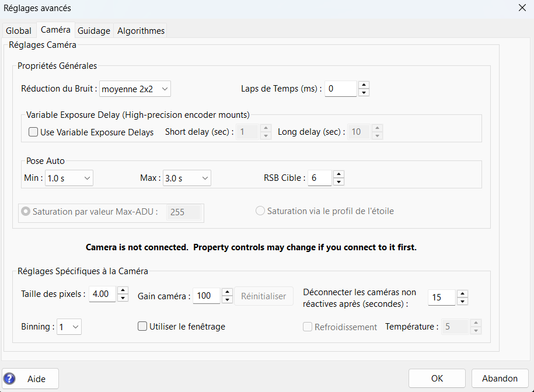Image resolution: width=534 pixels, height=392 pixels.
Task: Expand the Pose Auto Min dropdown
Action: coord(69,178)
